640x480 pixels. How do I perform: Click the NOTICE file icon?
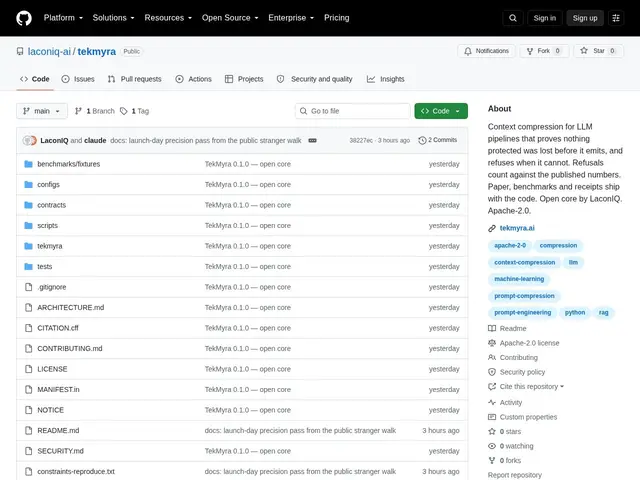pos(28,410)
